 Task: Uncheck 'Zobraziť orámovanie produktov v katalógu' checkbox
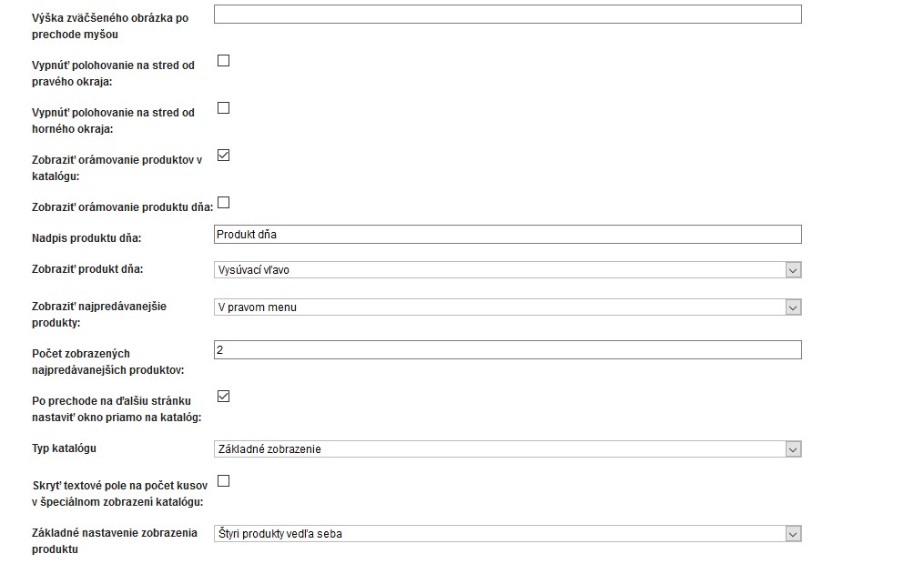pyautogui.click(x=224, y=156)
